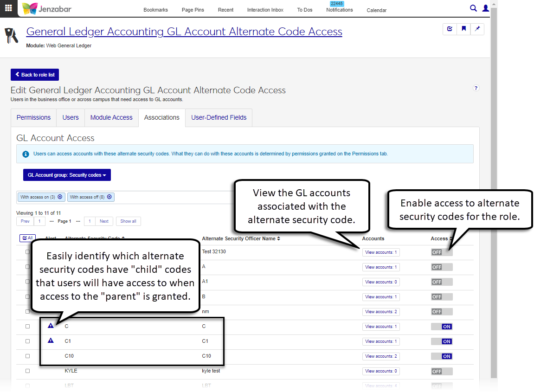Check the box for row KYLE
The width and height of the screenshot is (534, 392).
(x=27, y=371)
